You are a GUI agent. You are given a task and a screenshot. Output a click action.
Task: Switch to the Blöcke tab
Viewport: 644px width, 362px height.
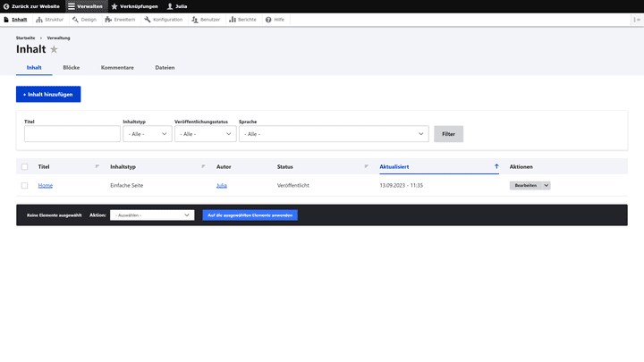pos(71,67)
